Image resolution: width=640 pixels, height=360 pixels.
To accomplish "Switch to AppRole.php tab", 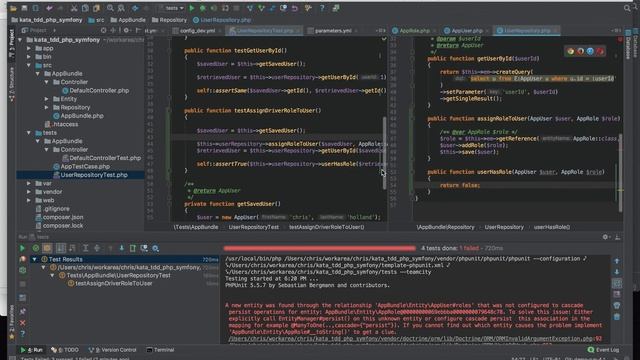I will click(414, 31).
